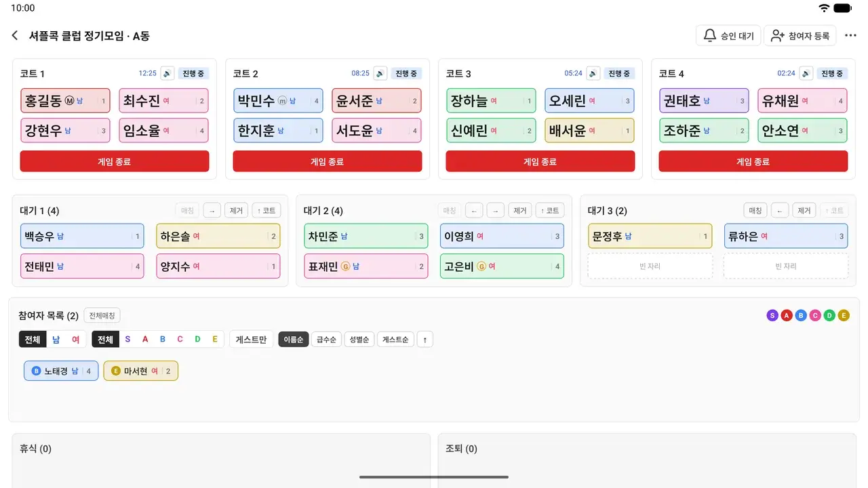Select player 권태호 on 코트 4
This screenshot has height=488, width=868.
coord(704,101)
